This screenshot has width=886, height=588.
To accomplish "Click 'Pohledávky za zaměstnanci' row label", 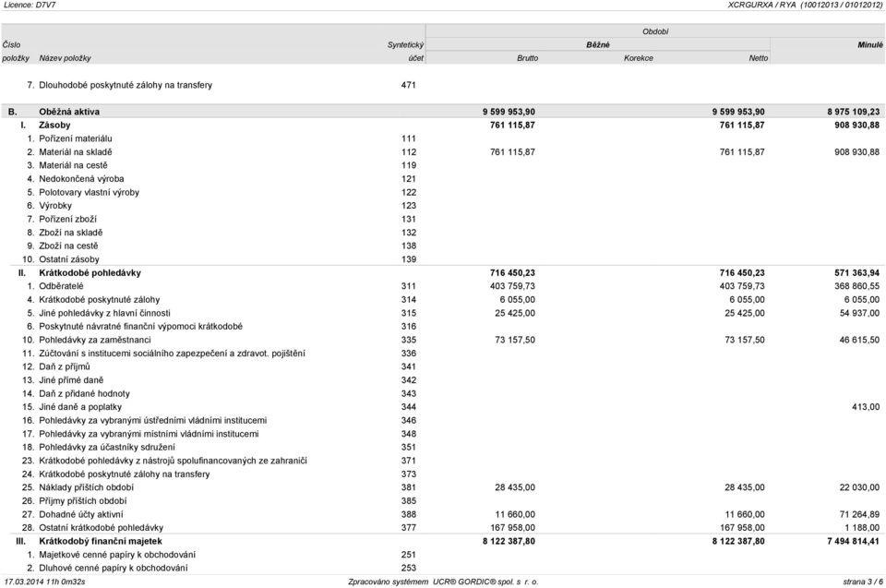I will (x=95, y=340).
